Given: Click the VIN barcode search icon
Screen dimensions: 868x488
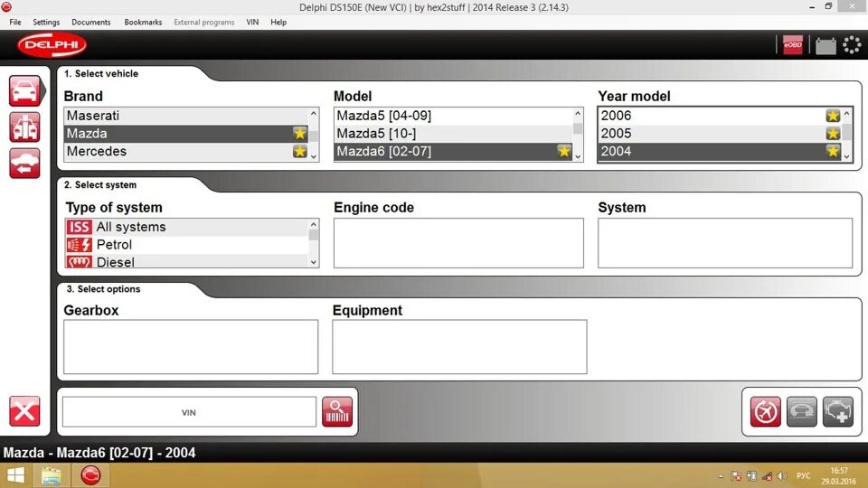Looking at the screenshot, I should click(x=337, y=412).
